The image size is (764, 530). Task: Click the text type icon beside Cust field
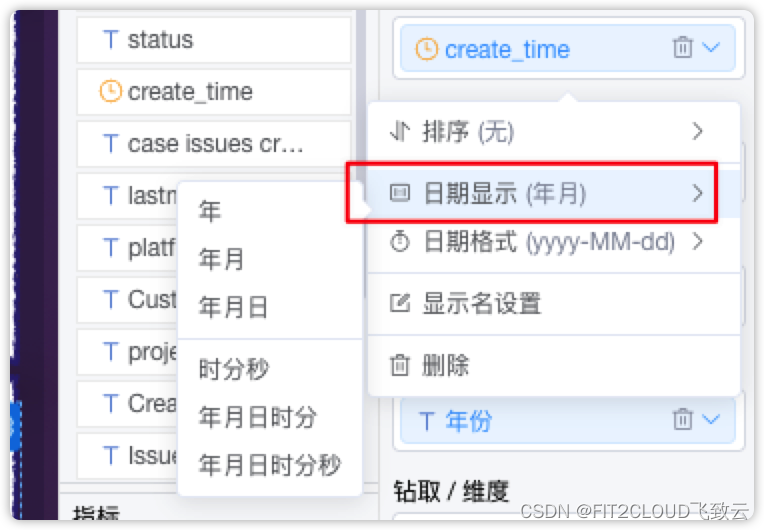pos(111,300)
